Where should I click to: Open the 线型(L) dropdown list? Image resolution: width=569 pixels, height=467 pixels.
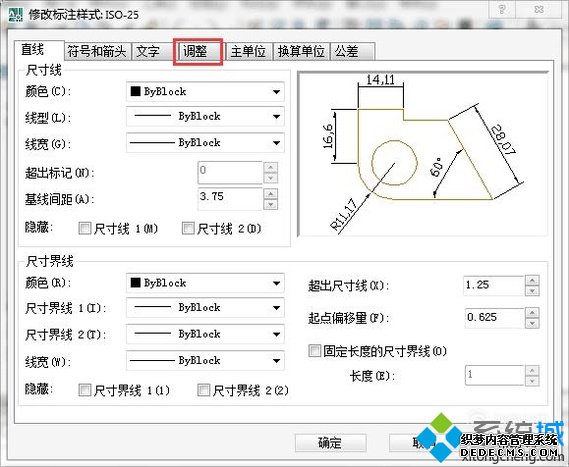click(x=205, y=116)
